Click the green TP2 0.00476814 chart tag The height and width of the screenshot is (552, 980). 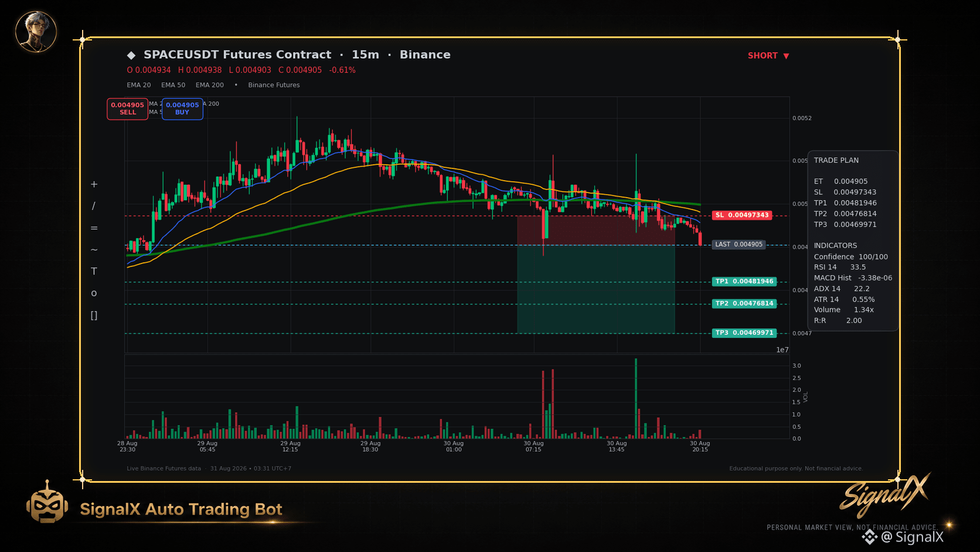[x=744, y=304]
